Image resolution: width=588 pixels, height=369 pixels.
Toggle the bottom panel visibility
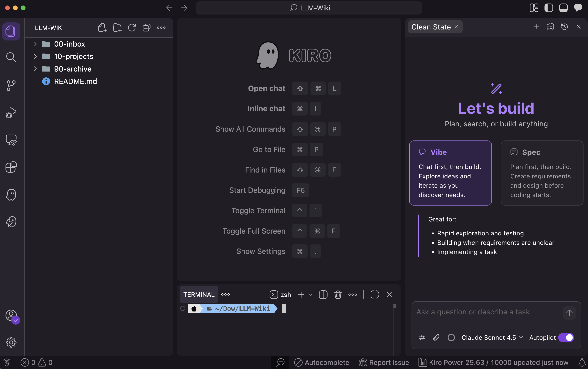(x=563, y=8)
